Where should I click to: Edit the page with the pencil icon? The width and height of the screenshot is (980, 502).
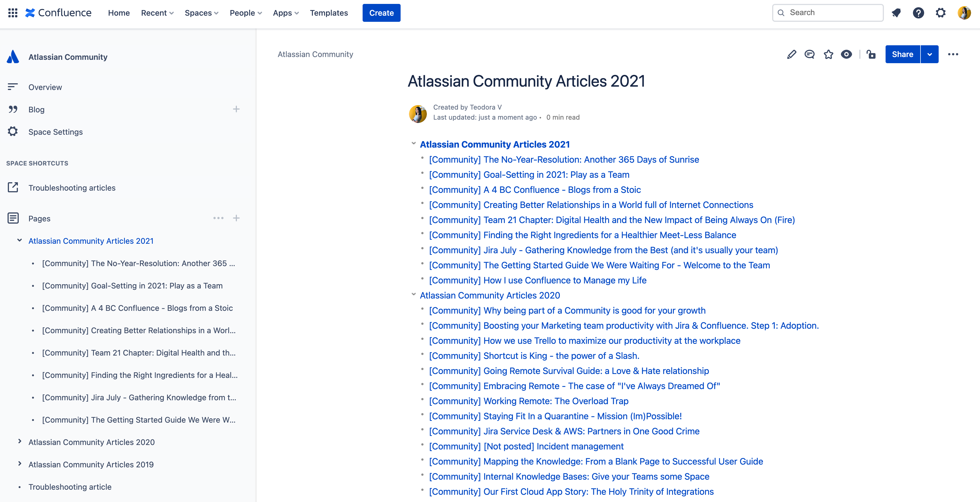[x=792, y=55]
